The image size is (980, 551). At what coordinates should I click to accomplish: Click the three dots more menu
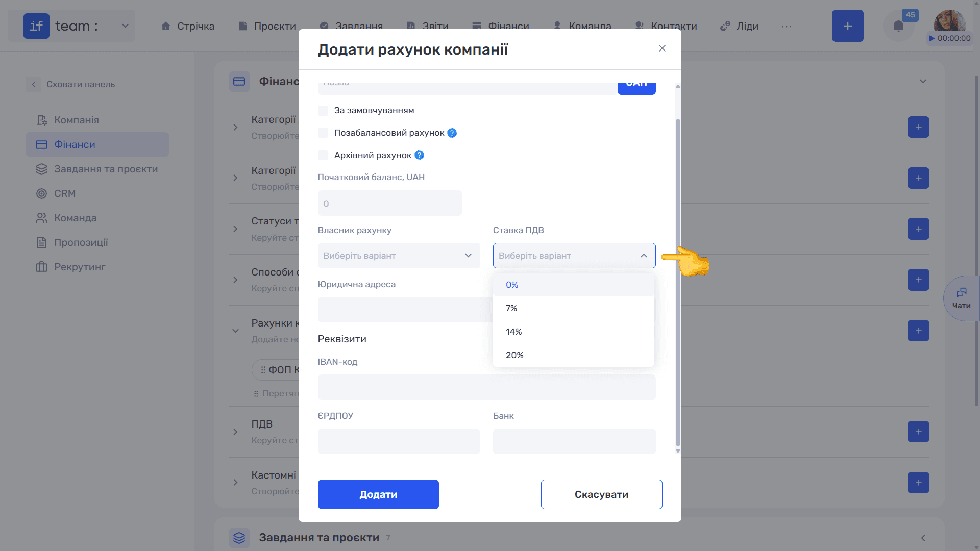(786, 26)
